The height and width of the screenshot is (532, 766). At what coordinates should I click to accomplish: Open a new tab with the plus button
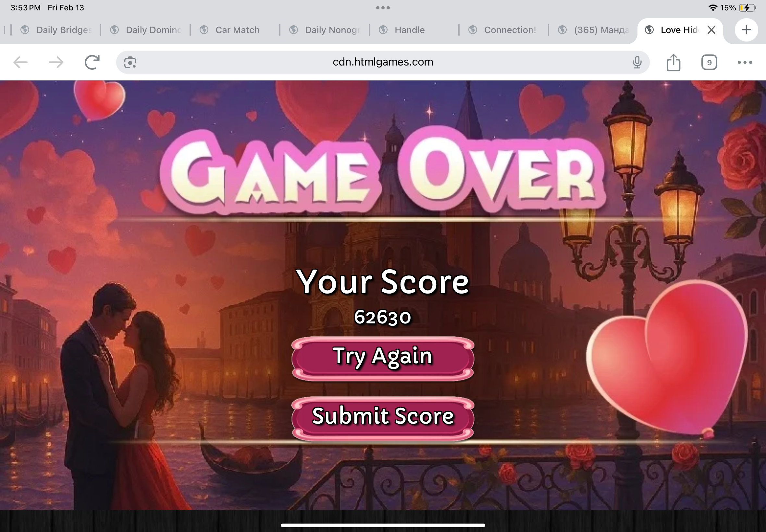tap(746, 30)
